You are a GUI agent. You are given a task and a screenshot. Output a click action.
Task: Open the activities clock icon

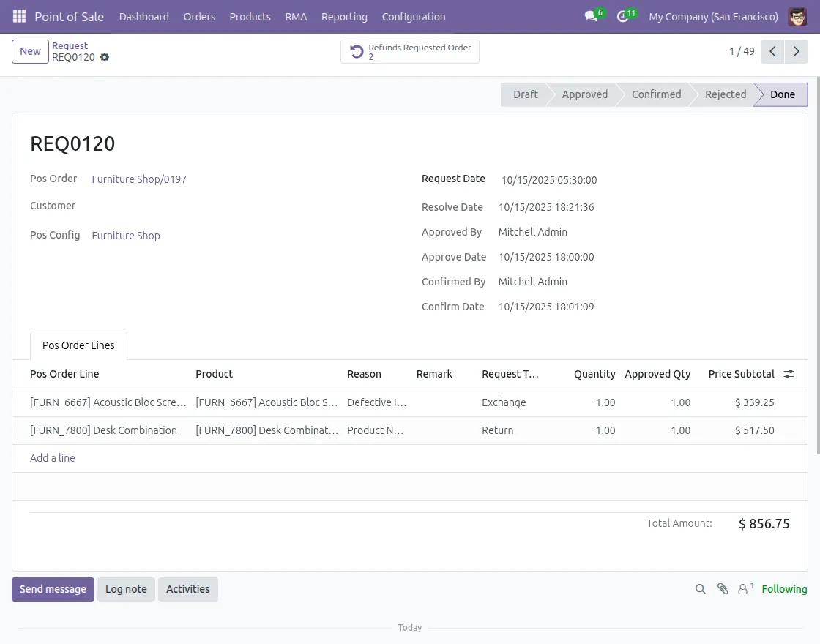623,16
